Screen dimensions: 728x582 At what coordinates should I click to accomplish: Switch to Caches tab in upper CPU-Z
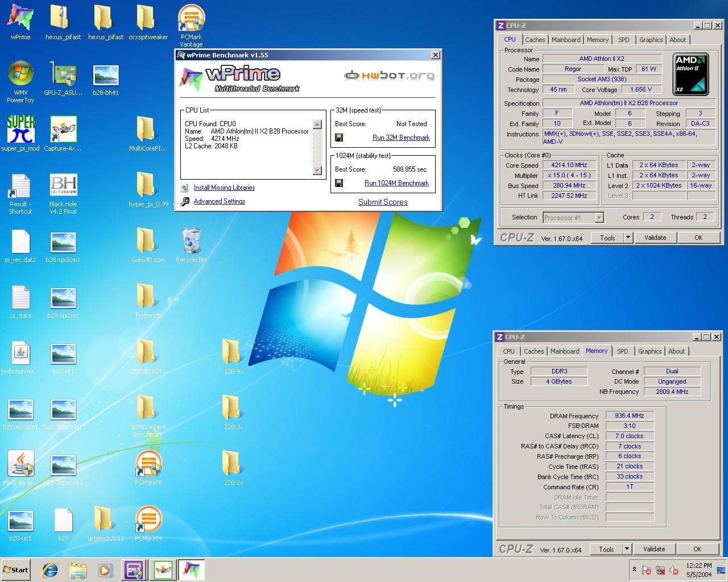pyautogui.click(x=535, y=40)
